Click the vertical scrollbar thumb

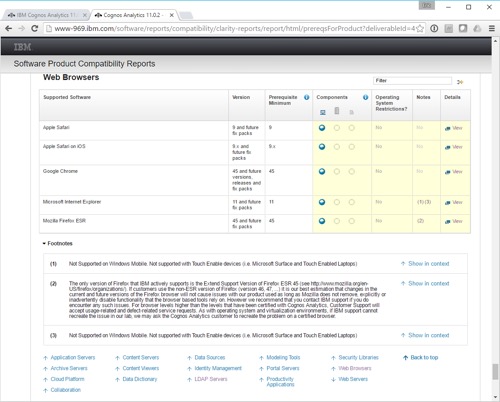(x=495, y=372)
